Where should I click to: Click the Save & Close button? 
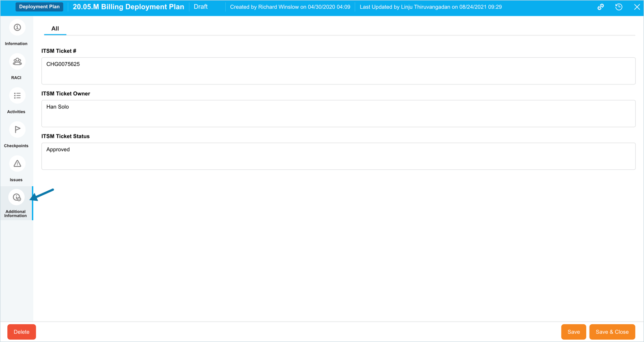coord(612,332)
